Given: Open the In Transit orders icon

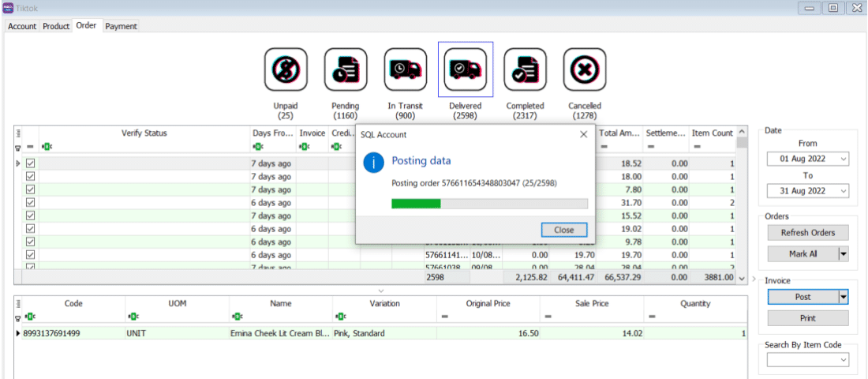Looking at the screenshot, I should point(405,69).
